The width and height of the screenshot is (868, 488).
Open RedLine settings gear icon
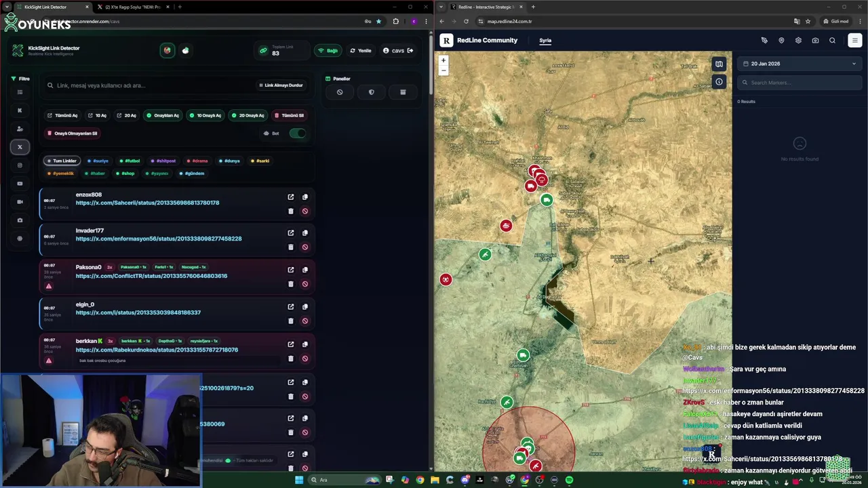point(798,41)
